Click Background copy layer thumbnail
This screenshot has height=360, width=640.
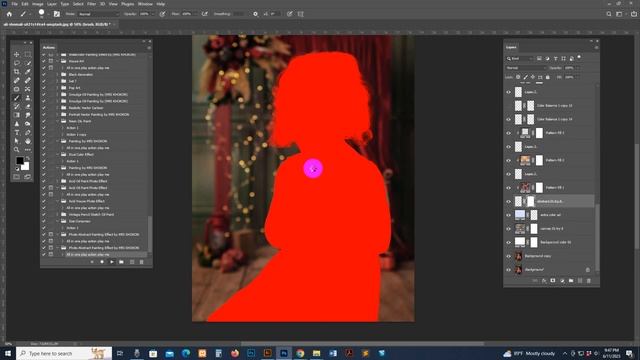coord(519,256)
